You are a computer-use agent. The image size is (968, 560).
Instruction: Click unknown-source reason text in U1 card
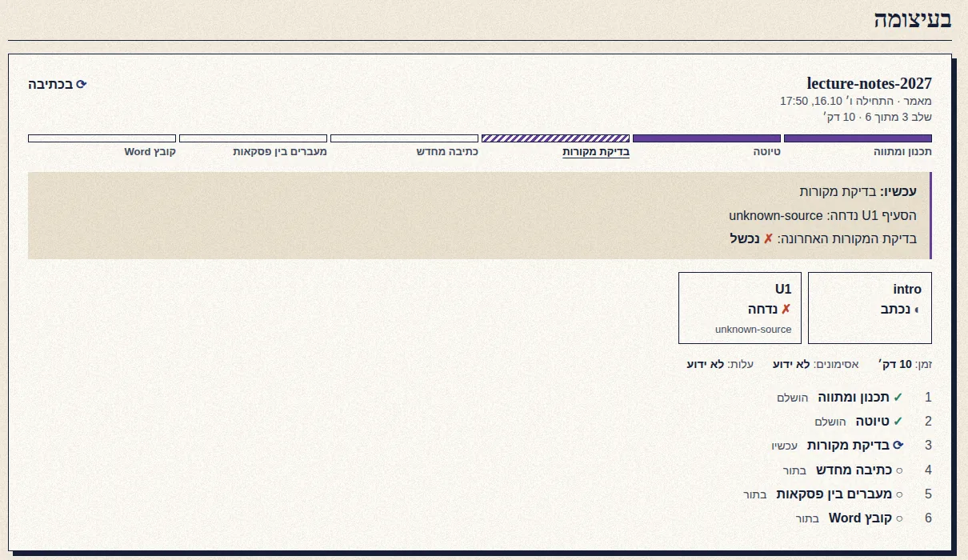click(x=754, y=330)
